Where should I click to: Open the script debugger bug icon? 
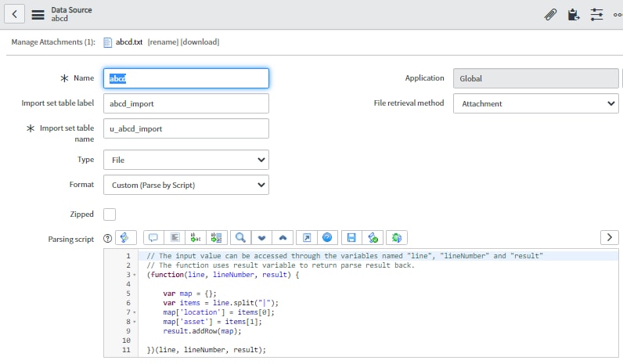398,237
